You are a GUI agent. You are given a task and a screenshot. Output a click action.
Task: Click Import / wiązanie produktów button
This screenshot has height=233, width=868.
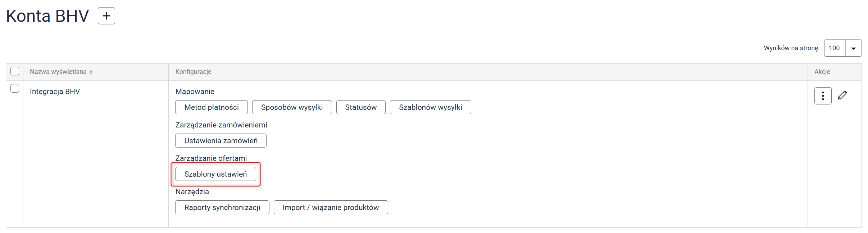pos(331,208)
